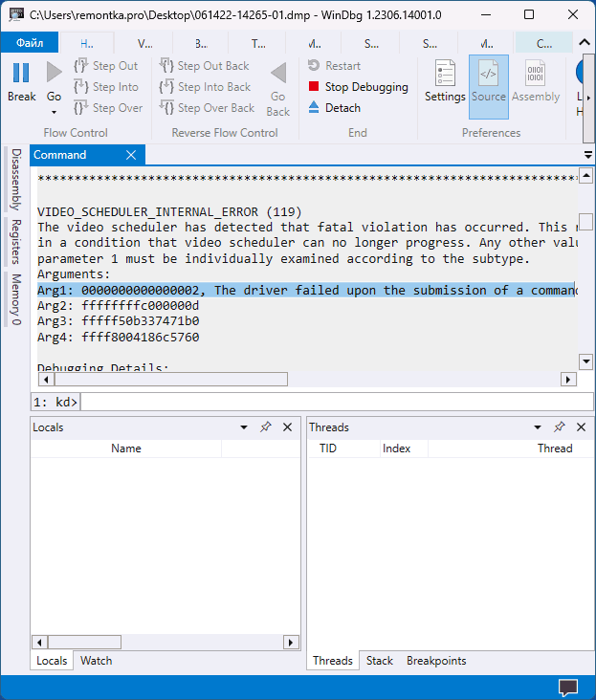Screen dimensions: 596x700
Task: Click the highlighted Arg1 line
Action: click(307, 290)
